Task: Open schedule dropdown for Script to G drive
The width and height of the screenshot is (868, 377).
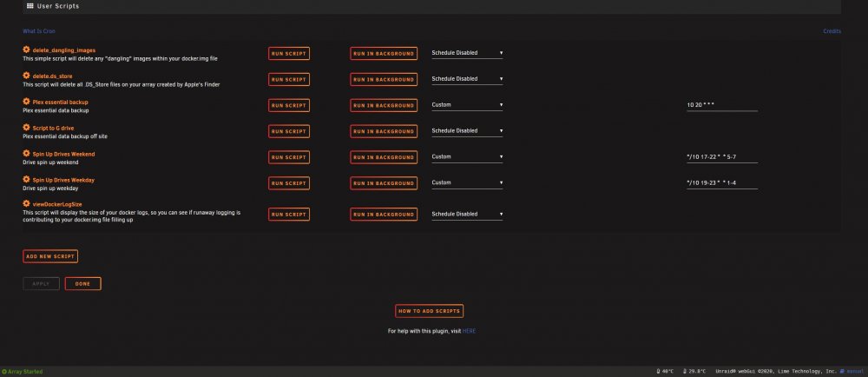Action: [x=467, y=130]
